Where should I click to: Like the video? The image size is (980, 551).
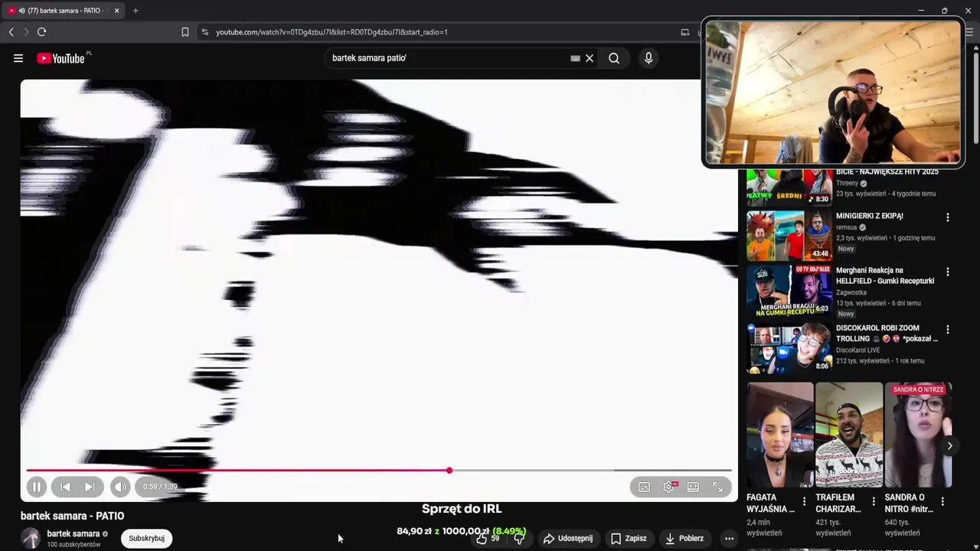[487, 539]
